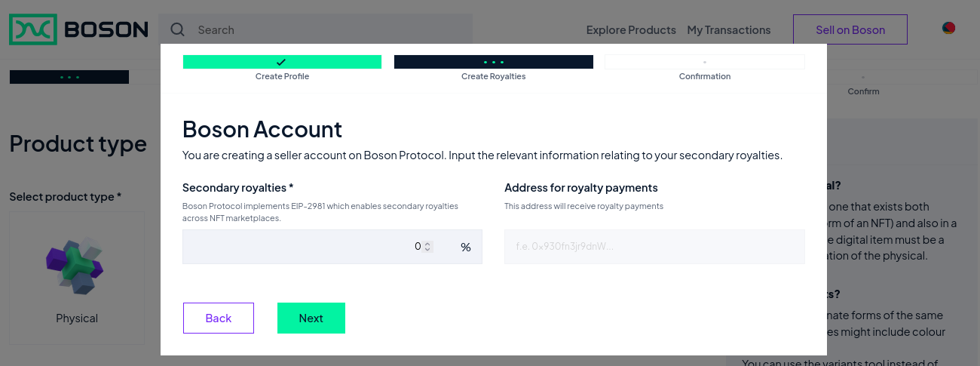The width and height of the screenshot is (980, 366).
Task: Click the Boson logo in the header
Action: [78, 30]
